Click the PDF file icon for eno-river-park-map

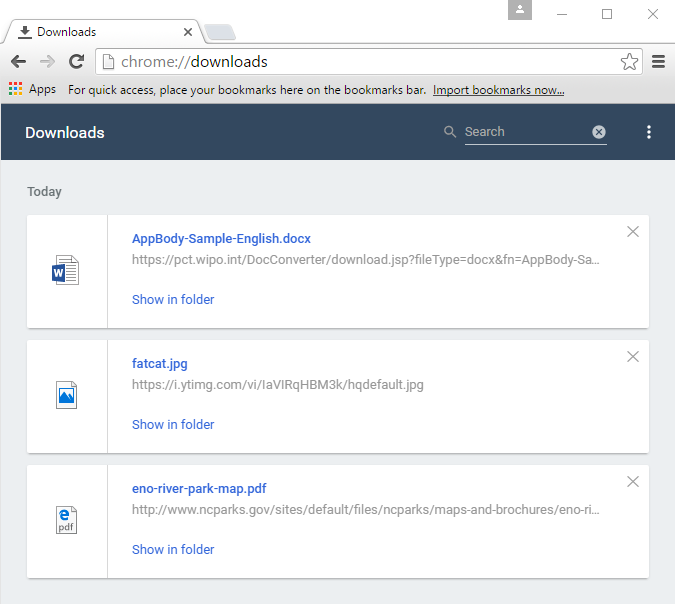pyautogui.click(x=66, y=521)
